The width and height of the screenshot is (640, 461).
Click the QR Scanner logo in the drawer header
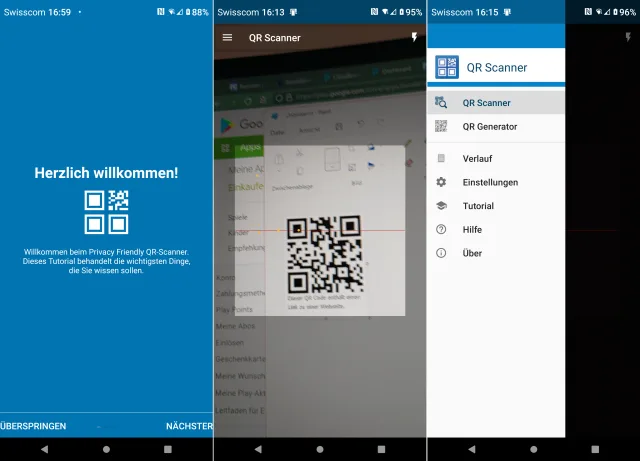(447, 67)
